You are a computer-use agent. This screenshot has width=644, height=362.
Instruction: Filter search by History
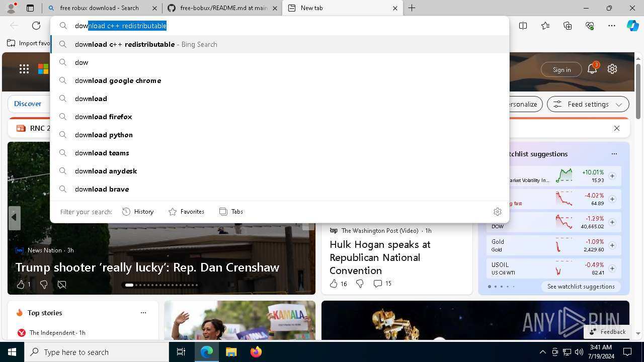click(x=138, y=212)
